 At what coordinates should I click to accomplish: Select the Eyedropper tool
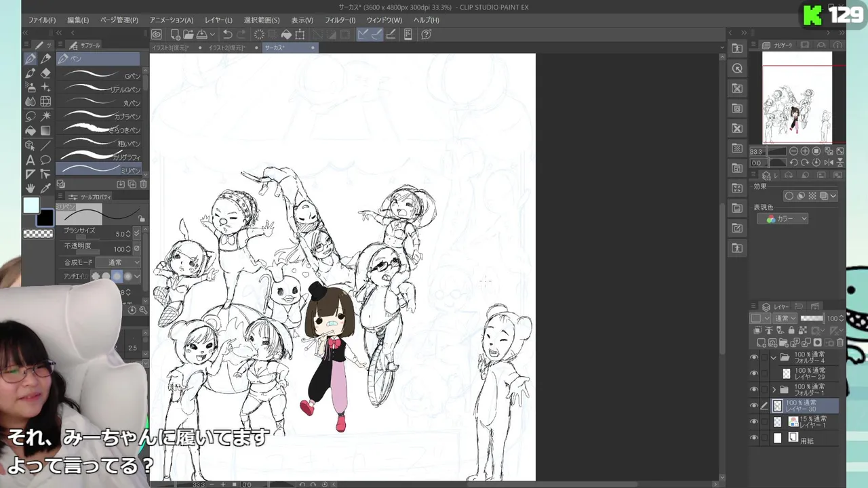coord(45,188)
